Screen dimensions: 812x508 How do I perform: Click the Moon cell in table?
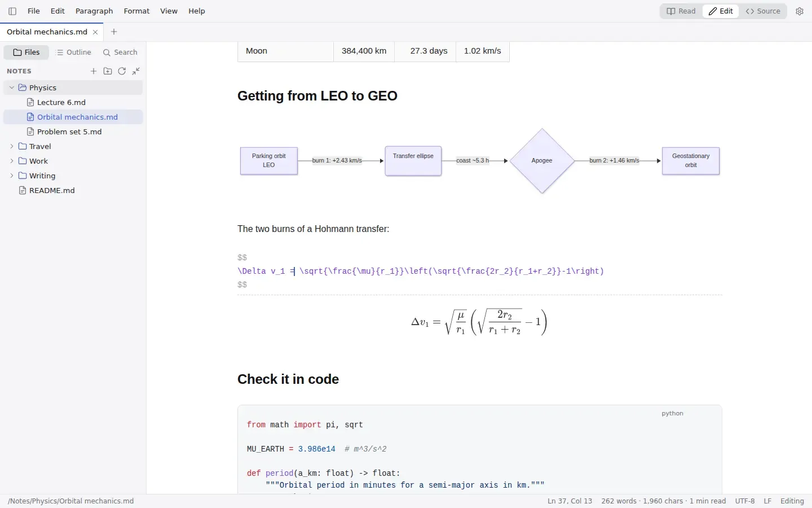285,51
